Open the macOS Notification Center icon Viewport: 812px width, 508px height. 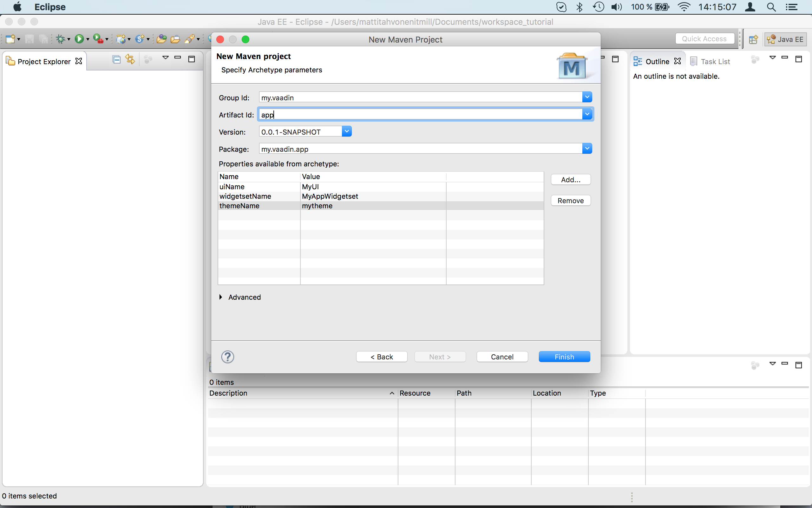(x=791, y=7)
